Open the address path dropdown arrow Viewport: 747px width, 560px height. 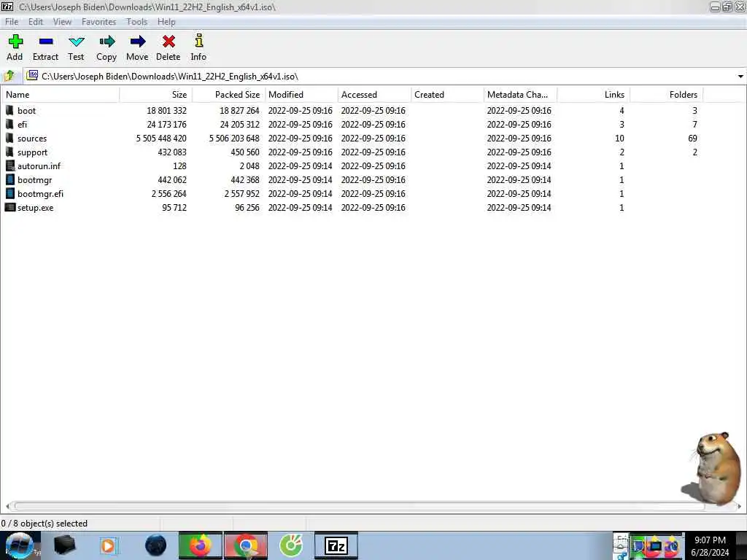pyautogui.click(x=740, y=76)
